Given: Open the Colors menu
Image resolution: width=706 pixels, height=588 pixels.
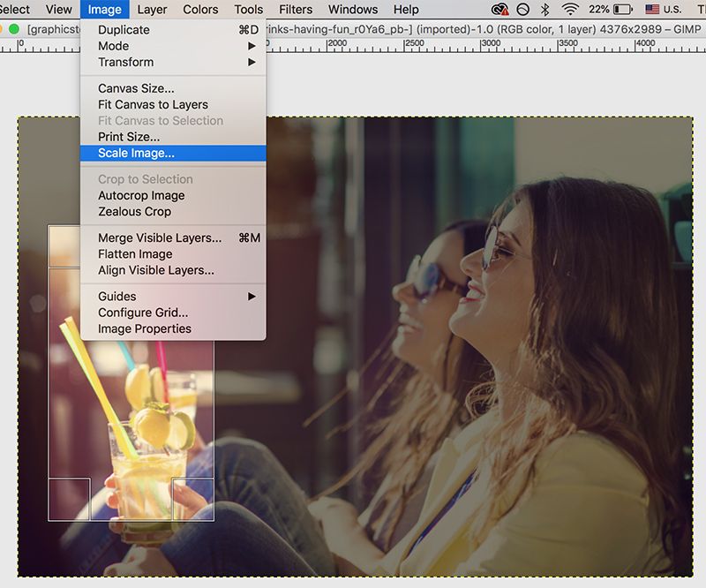Looking at the screenshot, I should (199, 10).
